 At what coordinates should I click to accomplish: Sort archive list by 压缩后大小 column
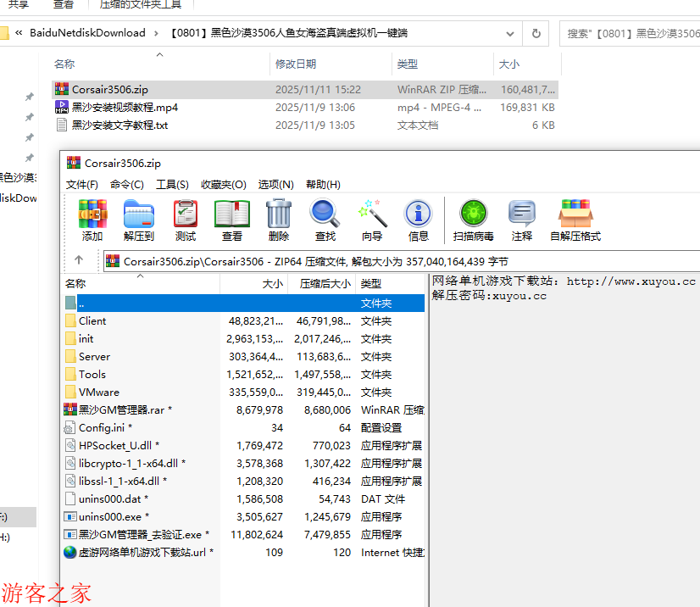click(x=319, y=284)
